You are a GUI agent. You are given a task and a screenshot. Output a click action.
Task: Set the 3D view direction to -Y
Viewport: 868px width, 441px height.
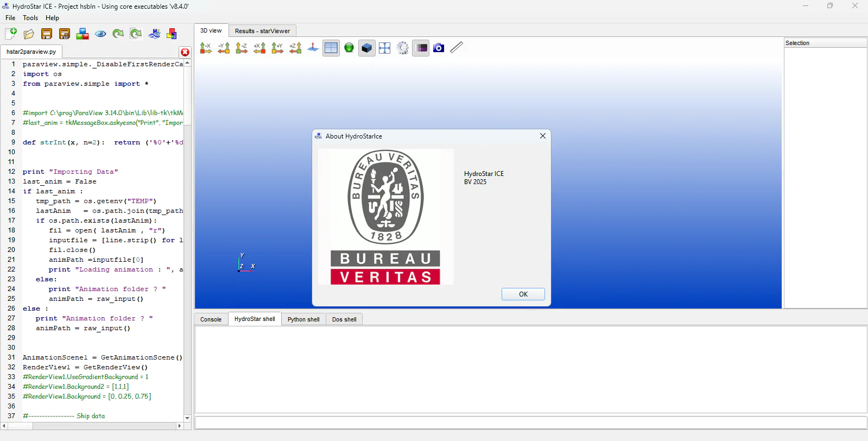224,48
